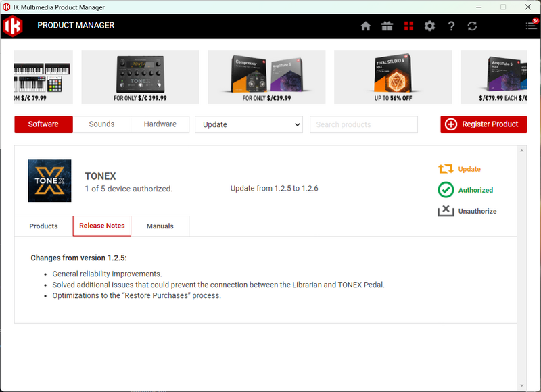Click the Unauthorize icon
This screenshot has height=392, width=541.
446,211
